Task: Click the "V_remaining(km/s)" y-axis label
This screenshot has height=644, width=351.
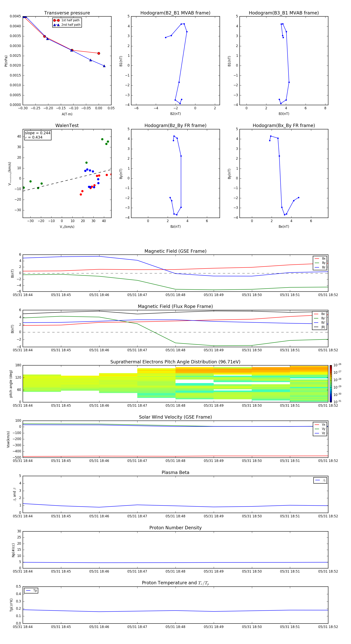Action: (x=10, y=173)
